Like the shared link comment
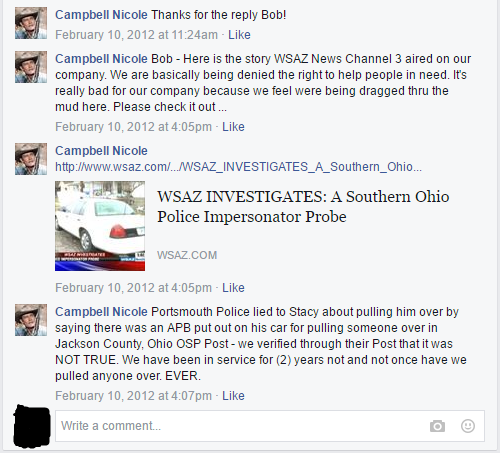 click(233, 288)
